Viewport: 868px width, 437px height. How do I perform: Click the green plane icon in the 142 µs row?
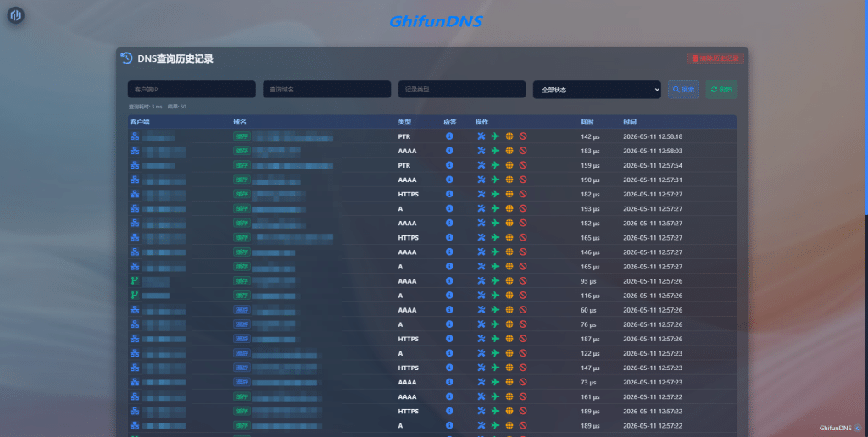[x=495, y=136]
